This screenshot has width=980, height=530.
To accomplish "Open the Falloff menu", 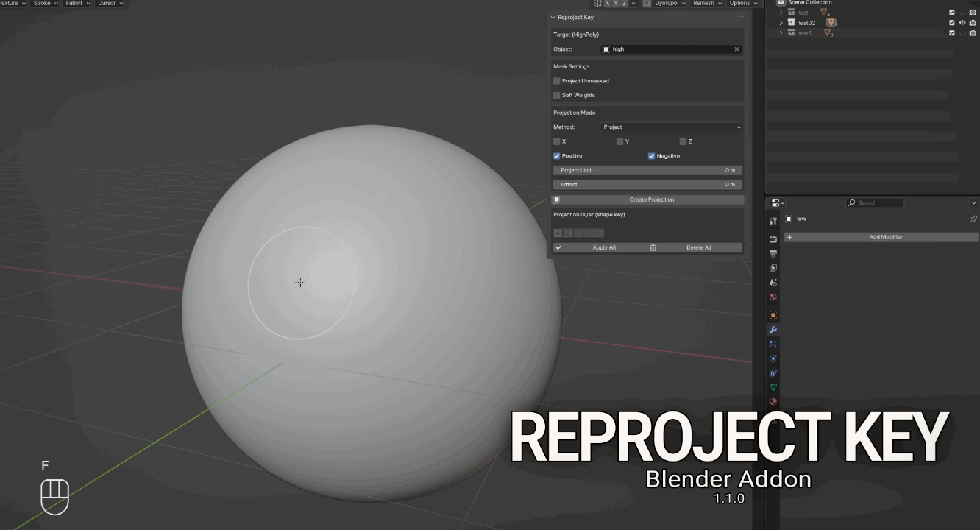I will 77,4.
